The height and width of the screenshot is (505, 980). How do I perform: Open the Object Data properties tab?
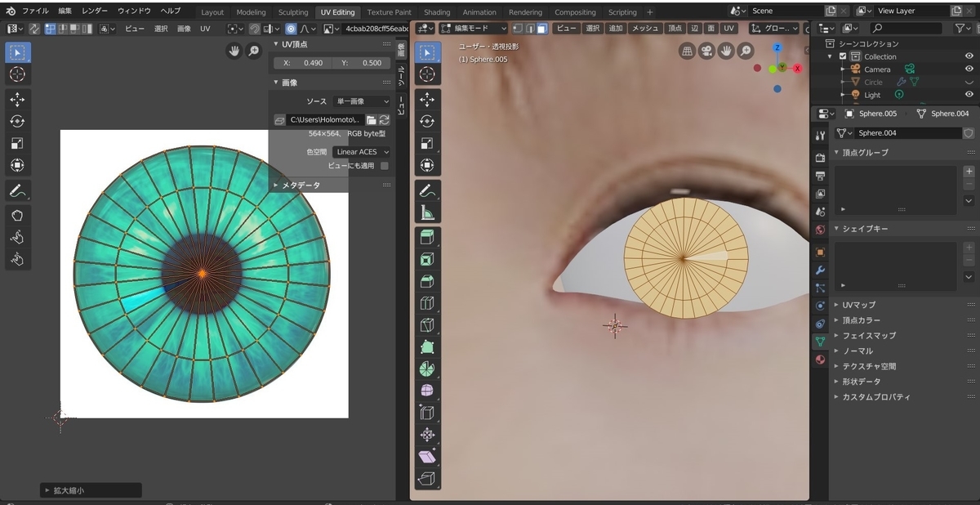pyautogui.click(x=820, y=342)
